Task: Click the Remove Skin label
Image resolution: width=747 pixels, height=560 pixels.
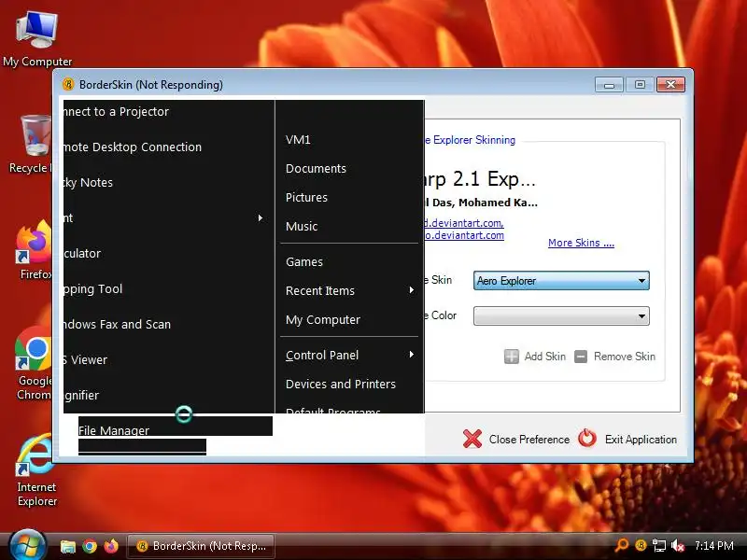Action: pos(625,357)
